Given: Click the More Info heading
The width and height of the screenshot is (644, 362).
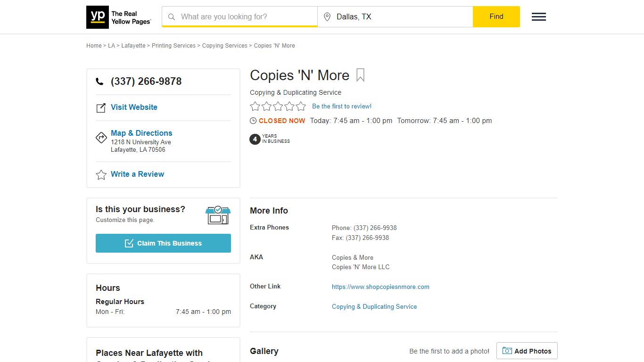Looking at the screenshot, I should pos(269,211).
